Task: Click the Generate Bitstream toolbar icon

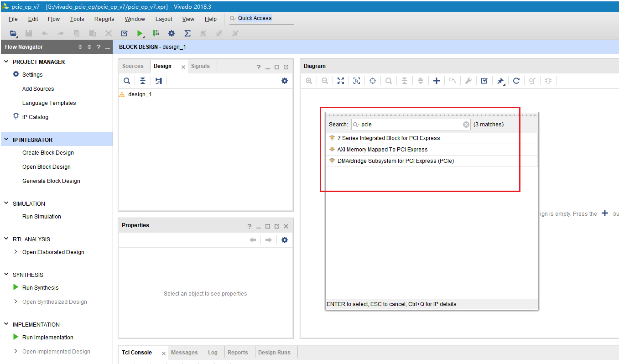Action: [x=156, y=33]
